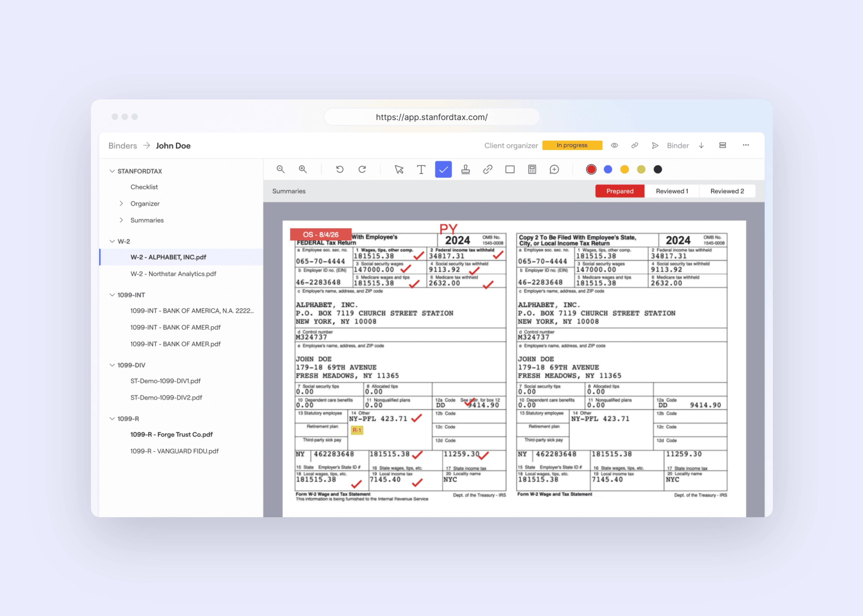Select the pointer arrow tool
This screenshot has width=863, height=616.
399,169
